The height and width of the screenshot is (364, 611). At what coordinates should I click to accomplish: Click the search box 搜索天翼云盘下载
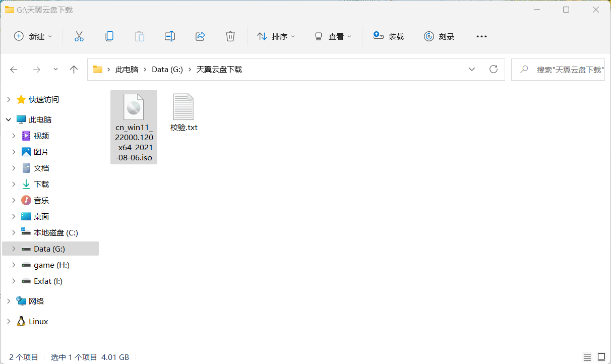(x=558, y=70)
